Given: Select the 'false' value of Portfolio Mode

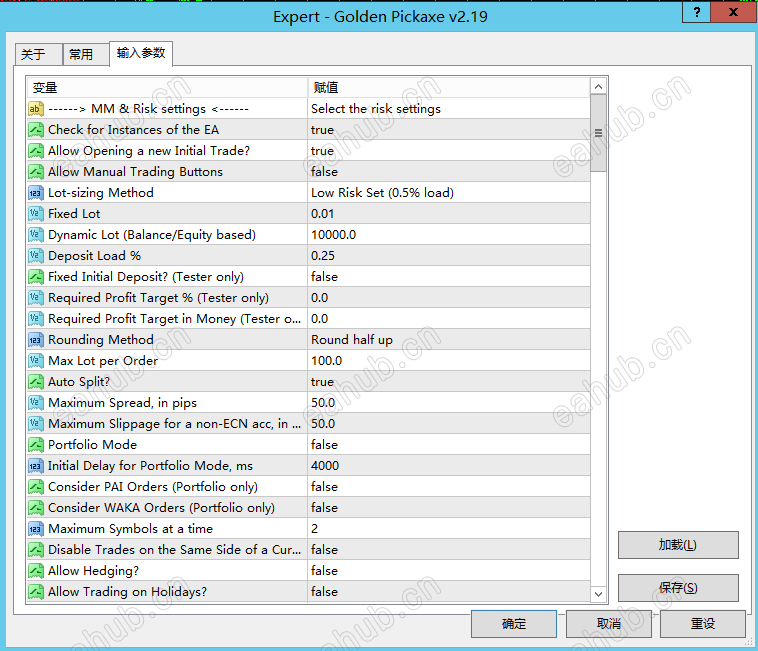Looking at the screenshot, I should [449, 445].
